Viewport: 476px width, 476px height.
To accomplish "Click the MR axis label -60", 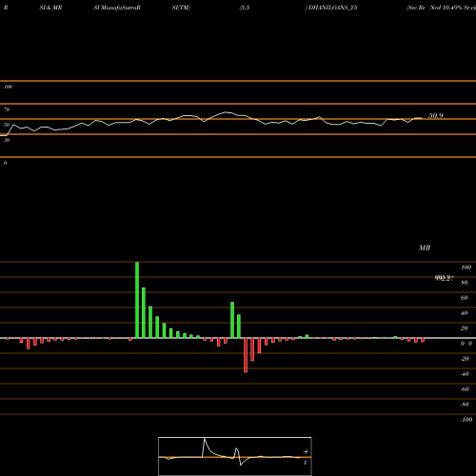I will tap(465, 389).
